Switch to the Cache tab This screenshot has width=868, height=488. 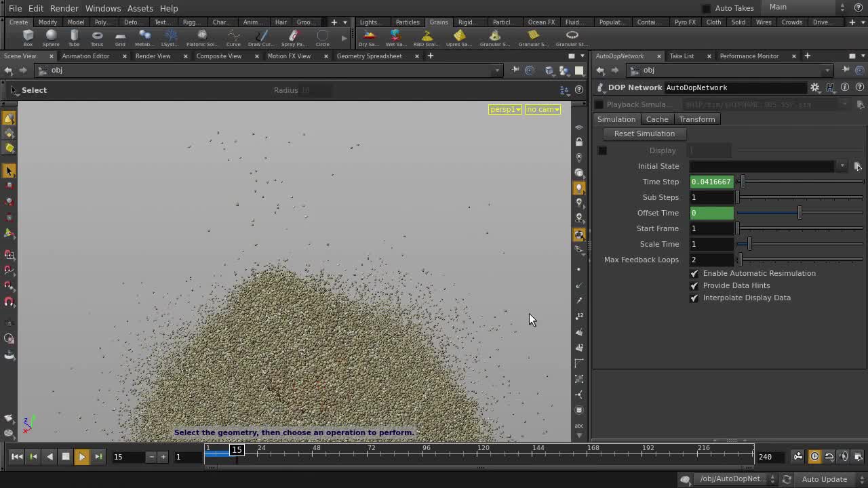point(656,119)
